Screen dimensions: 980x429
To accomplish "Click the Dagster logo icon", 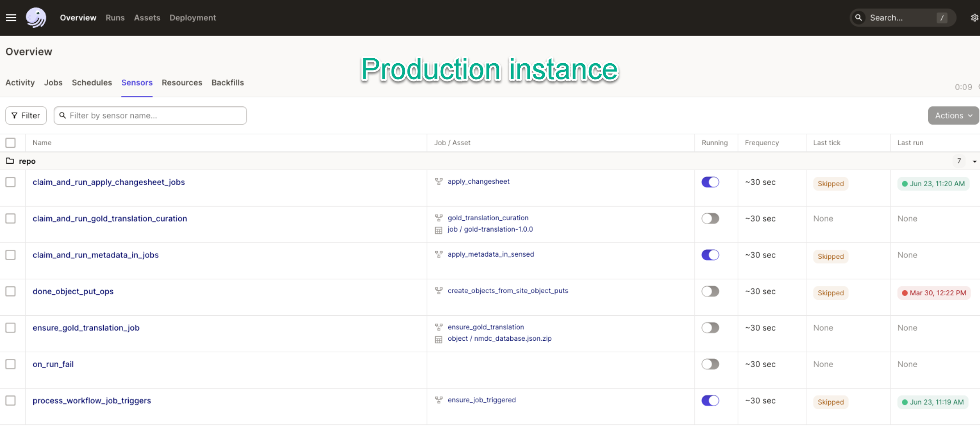I will 36,18.
